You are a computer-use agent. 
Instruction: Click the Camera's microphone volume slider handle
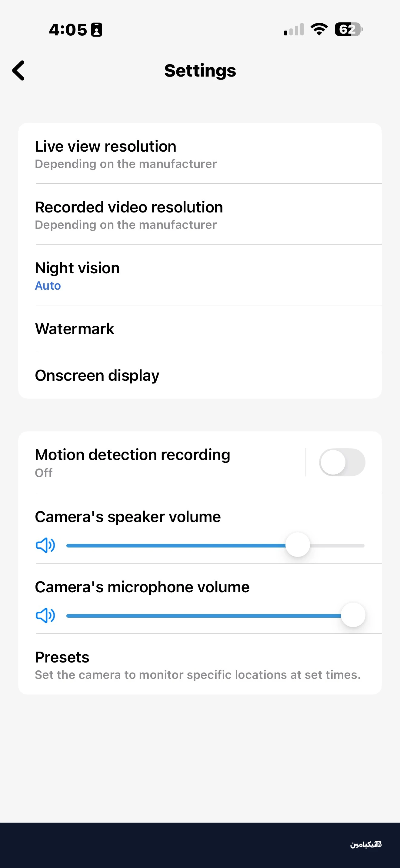[353, 615]
